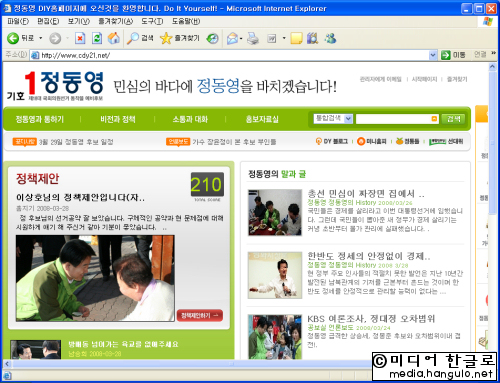Open the 편집(E) menu
500x383 pixels.
pyautogui.click(x=48, y=21)
